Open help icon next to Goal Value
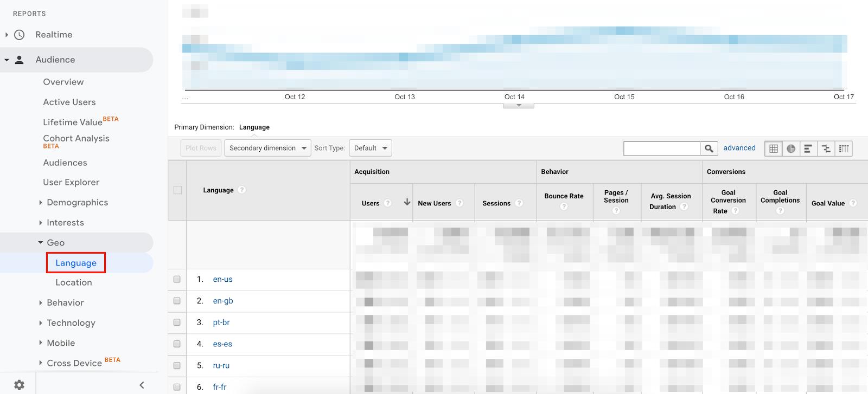This screenshot has height=394, width=868. [x=853, y=203]
